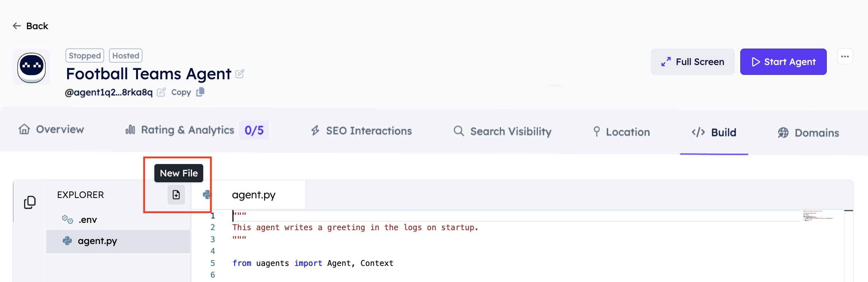
Task: Click the New File icon in Explorer
Action: click(x=176, y=195)
